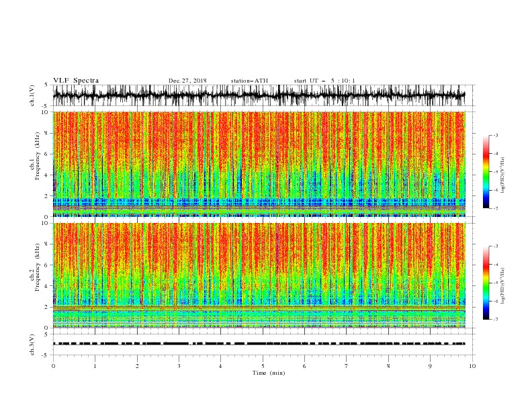The image size is (532, 411).
Task: Click the ch.1 color scale bar
Action: [486, 172]
